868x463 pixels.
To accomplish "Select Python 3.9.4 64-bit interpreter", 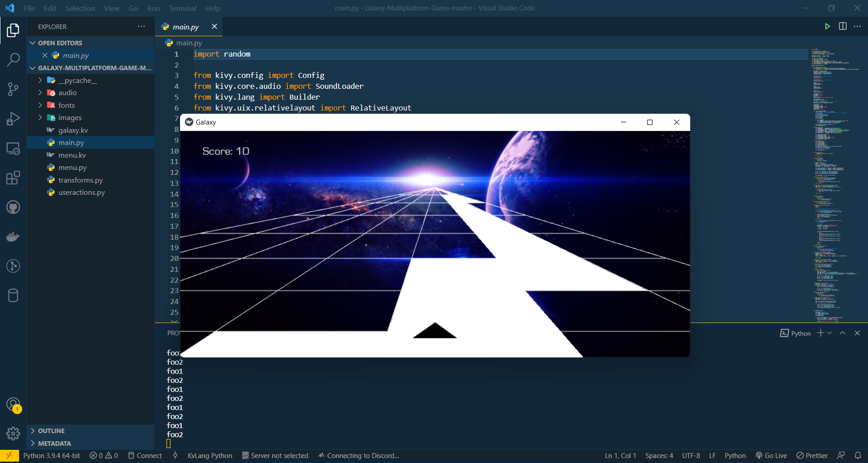I will [52, 455].
